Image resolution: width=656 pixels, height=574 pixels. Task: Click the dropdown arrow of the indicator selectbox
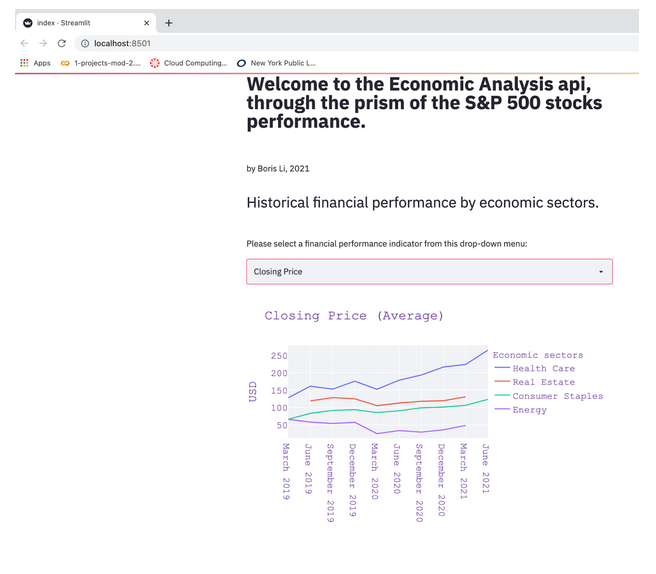pyautogui.click(x=601, y=272)
